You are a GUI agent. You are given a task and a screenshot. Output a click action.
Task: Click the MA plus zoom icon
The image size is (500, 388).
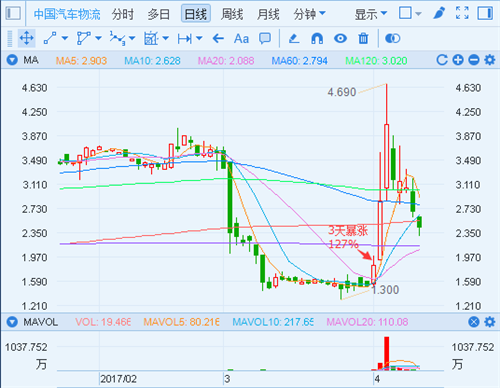click(x=458, y=60)
